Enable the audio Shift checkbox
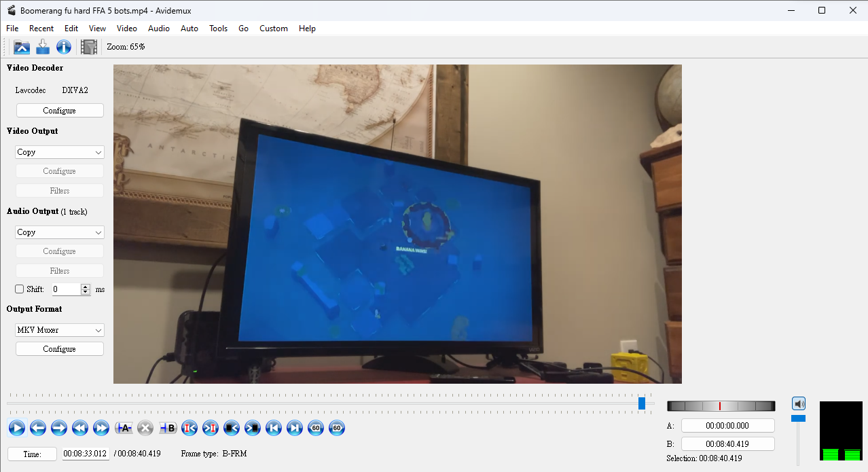The height and width of the screenshot is (472, 868). (x=20, y=289)
